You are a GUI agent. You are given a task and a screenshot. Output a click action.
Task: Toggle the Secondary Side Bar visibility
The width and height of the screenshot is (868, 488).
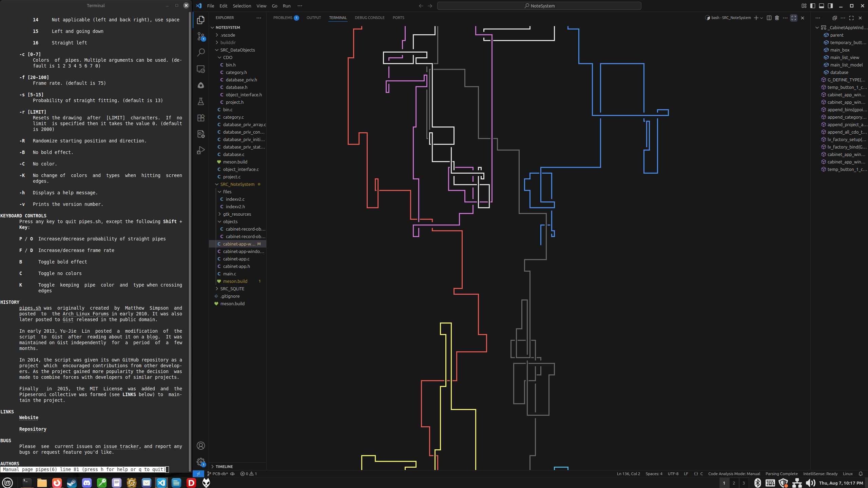(830, 6)
